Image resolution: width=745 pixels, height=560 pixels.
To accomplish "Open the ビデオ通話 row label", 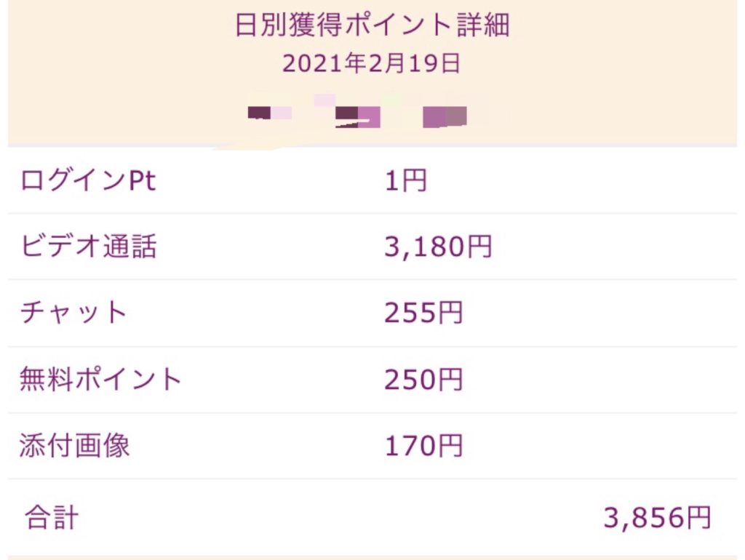I will tap(88, 247).
